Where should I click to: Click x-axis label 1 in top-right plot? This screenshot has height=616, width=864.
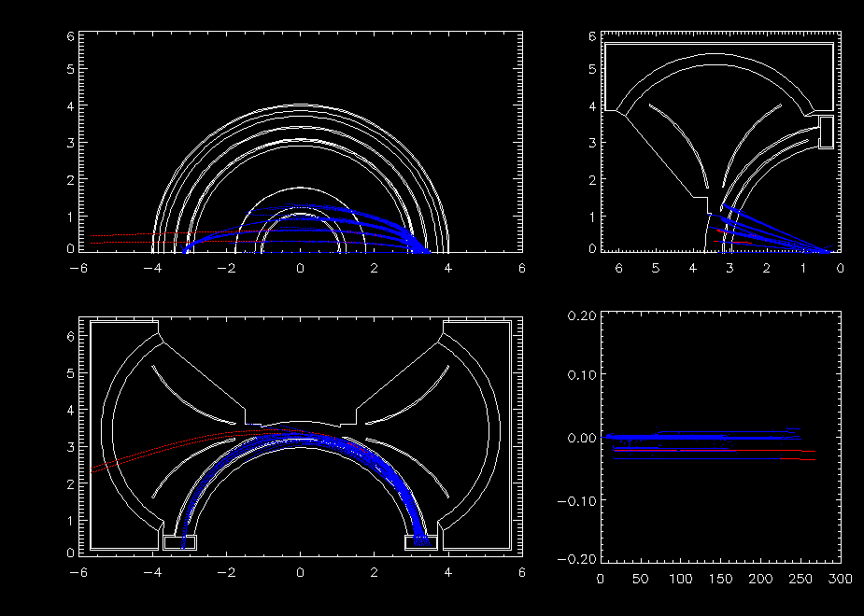click(803, 269)
